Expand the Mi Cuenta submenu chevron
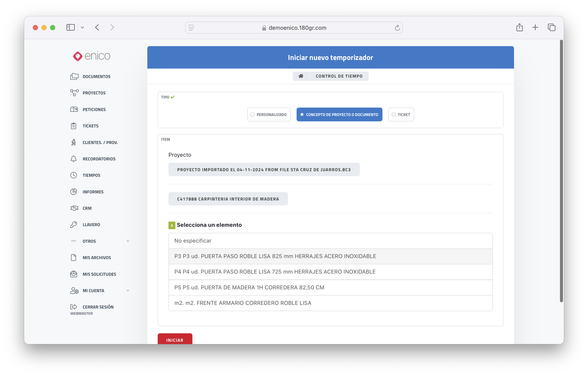This screenshot has width=588, height=376. [128, 291]
